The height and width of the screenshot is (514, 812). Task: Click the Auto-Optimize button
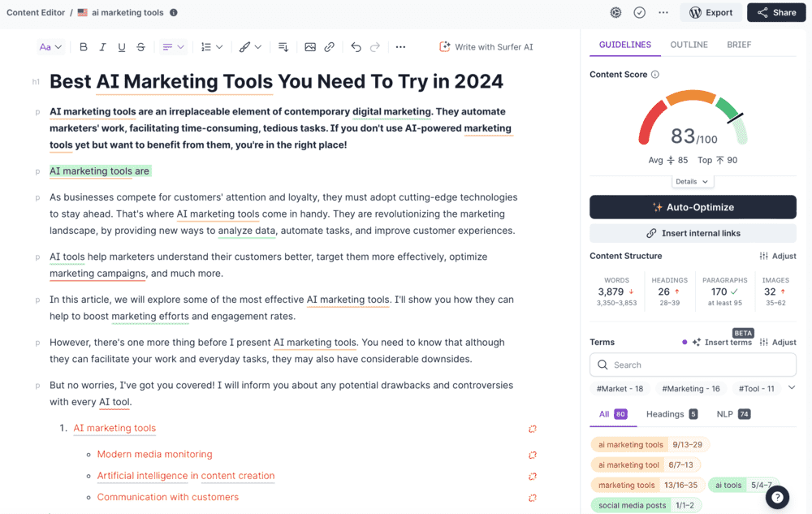tap(693, 207)
